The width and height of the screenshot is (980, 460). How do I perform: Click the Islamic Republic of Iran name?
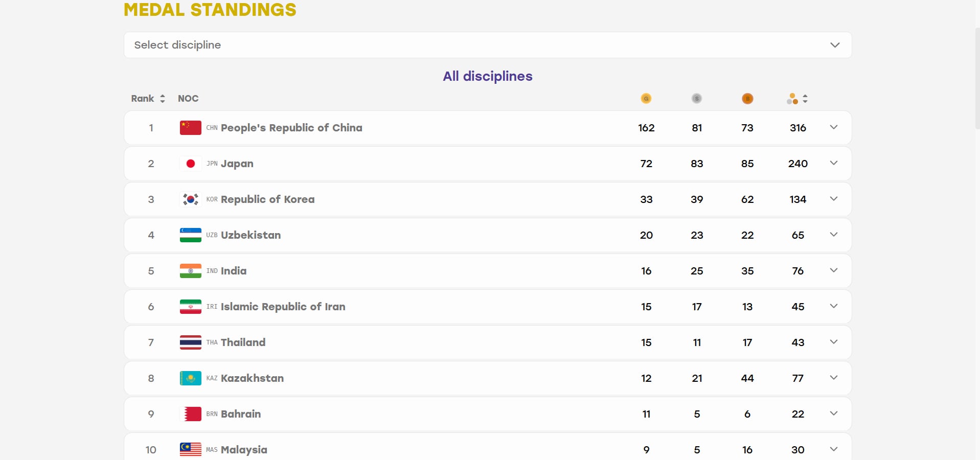coord(283,307)
